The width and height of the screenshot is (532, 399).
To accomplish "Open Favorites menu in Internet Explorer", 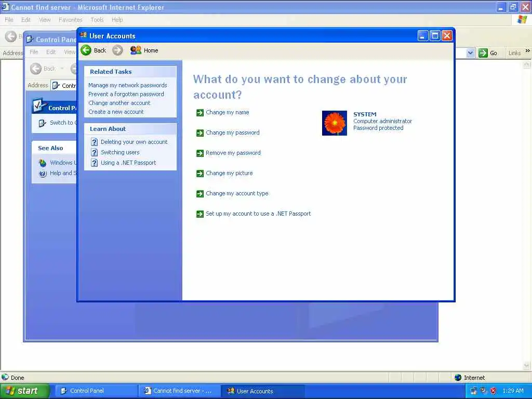I will pos(70,20).
